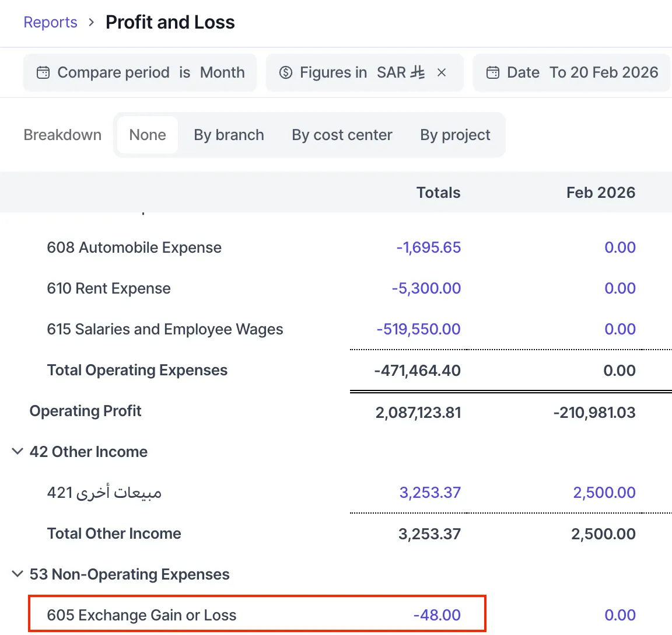
Task: Click the Feb 2026 column header
Action: point(601,193)
